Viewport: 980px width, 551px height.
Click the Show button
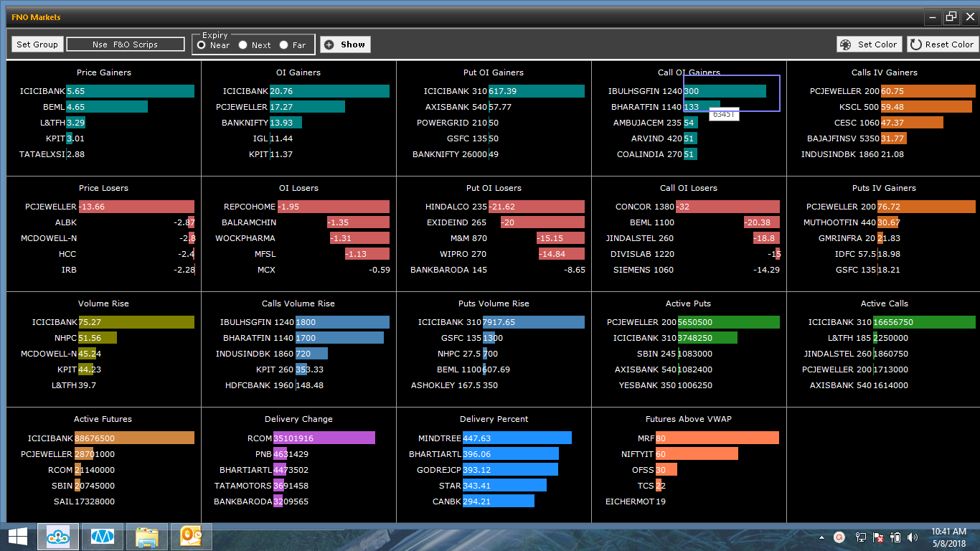345,44
